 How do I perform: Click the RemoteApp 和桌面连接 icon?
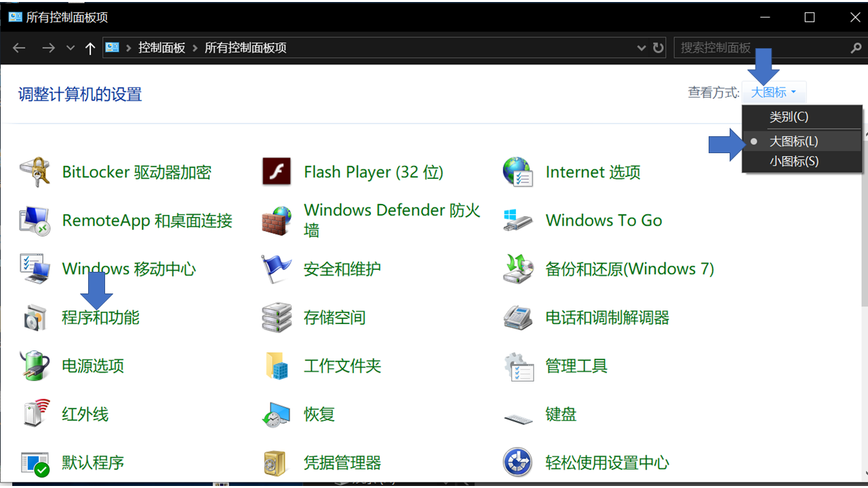tap(34, 220)
